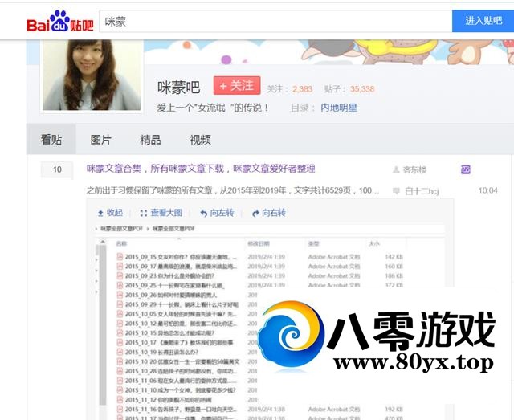Click the file list scroll-up arrow
This screenshot has width=514, height=420.
pos(103,242)
